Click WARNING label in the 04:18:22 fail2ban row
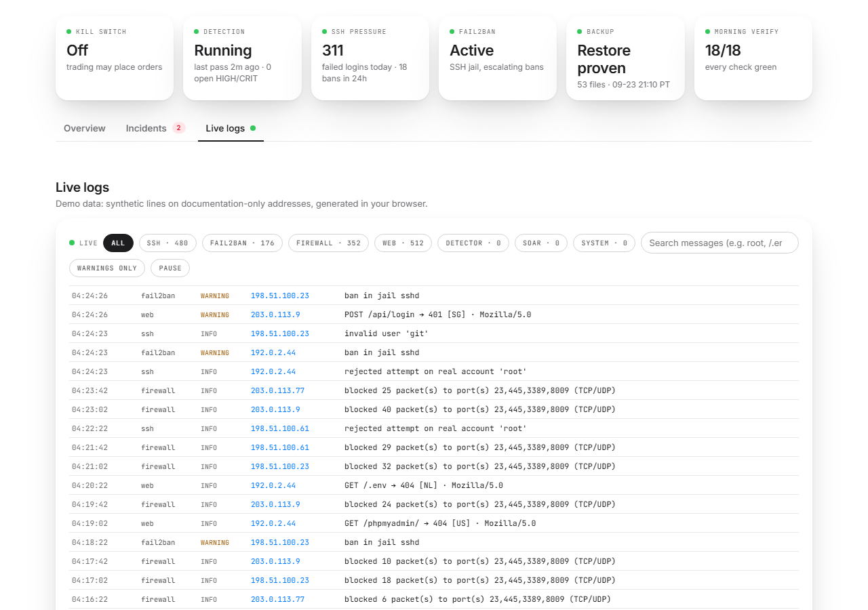Viewport: 868px width, 610px height. tap(215, 542)
